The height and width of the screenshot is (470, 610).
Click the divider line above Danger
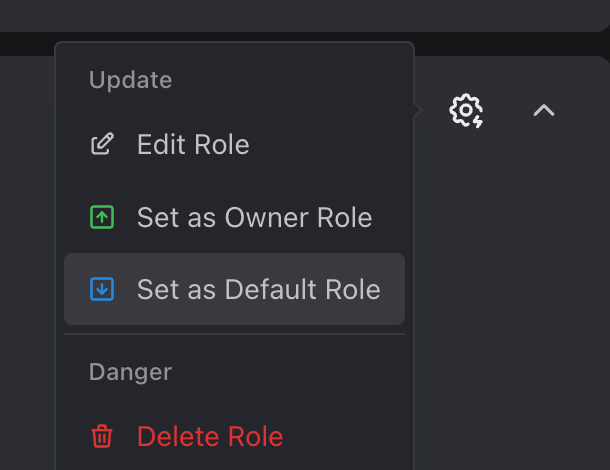(234, 334)
